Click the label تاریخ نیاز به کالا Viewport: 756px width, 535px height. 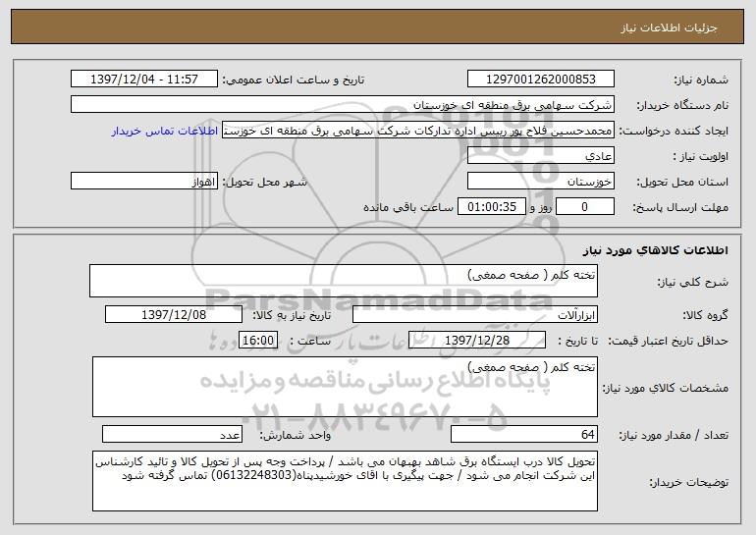point(292,316)
